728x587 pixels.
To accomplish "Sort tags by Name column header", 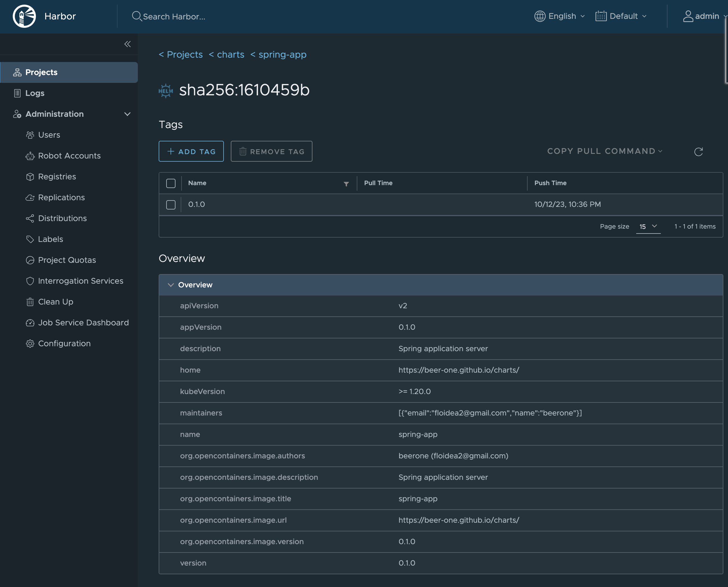I will click(197, 183).
